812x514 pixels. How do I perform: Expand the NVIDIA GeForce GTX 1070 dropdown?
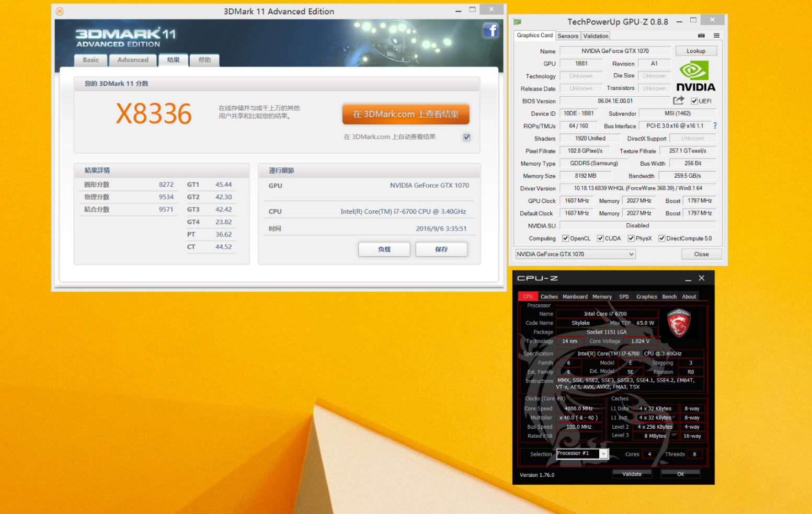[x=631, y=254]
